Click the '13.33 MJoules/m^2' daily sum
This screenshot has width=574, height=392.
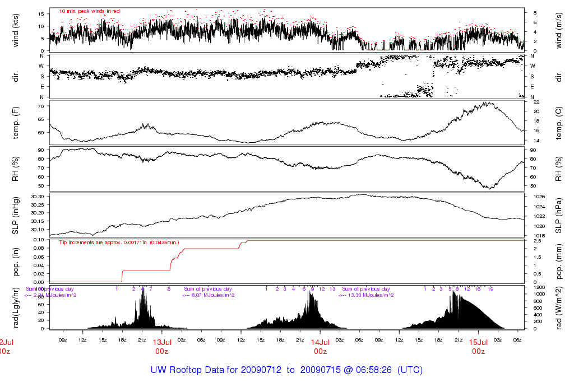(371, 295)
